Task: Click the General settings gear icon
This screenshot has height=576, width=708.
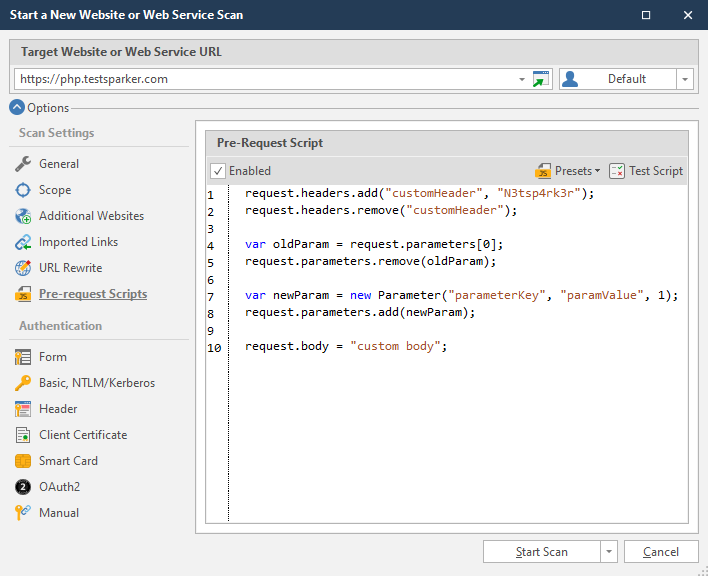Action: pos(23,164)
